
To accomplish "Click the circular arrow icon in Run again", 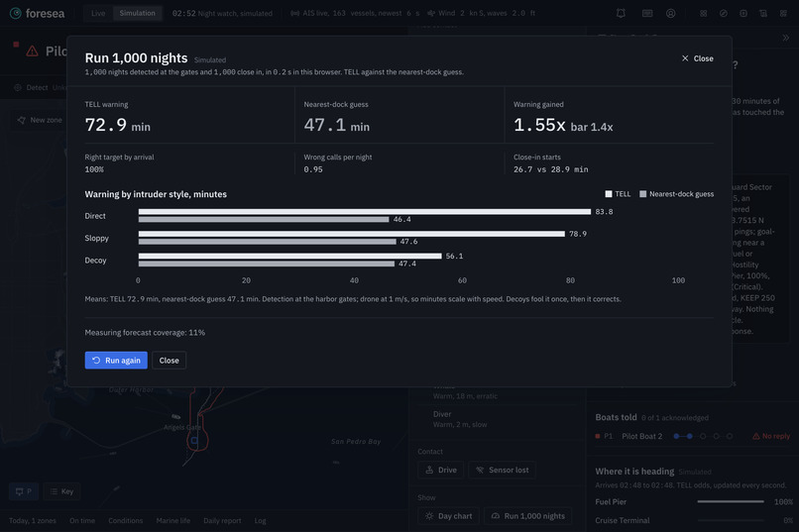I will pos(96,360).
